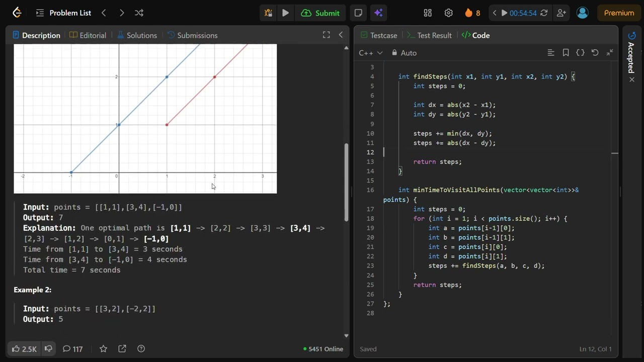Image resolution: width=644 pixels, height=362 pixels.
Task: Star the problem as favorite
Action: [103, 348]
